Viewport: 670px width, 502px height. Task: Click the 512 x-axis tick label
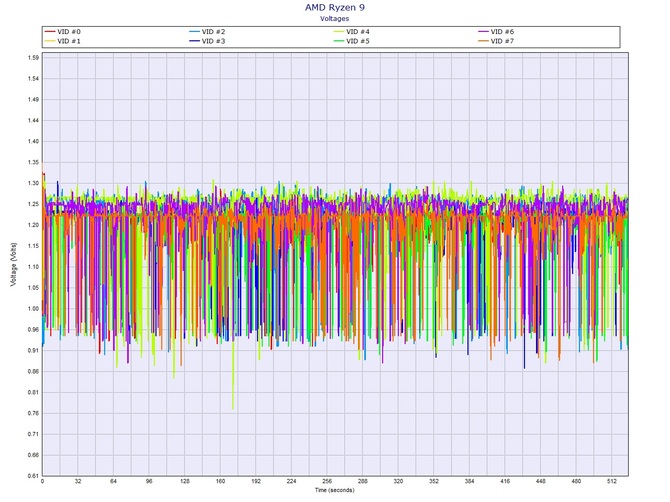pos(612,481)
